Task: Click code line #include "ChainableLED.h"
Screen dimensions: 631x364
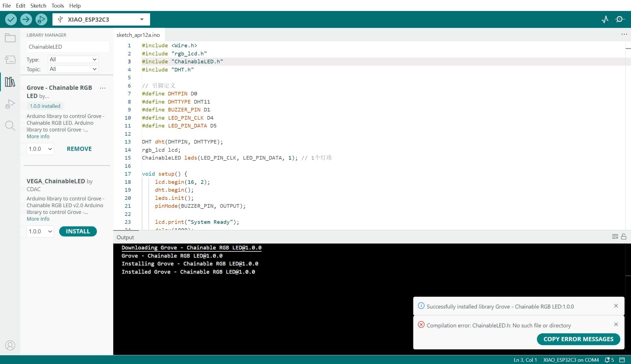Action: (182, 61)
